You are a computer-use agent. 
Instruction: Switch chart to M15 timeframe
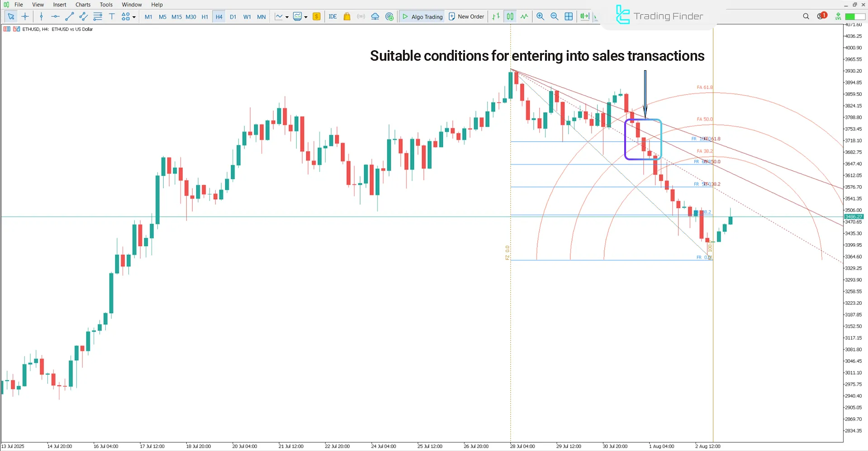pyautogui.click(x=176, y=17)
